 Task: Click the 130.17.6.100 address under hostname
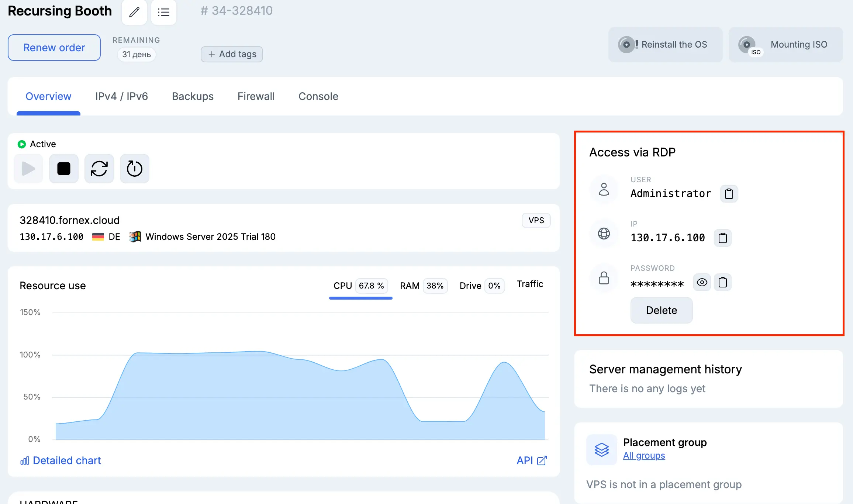pos(52,237)
